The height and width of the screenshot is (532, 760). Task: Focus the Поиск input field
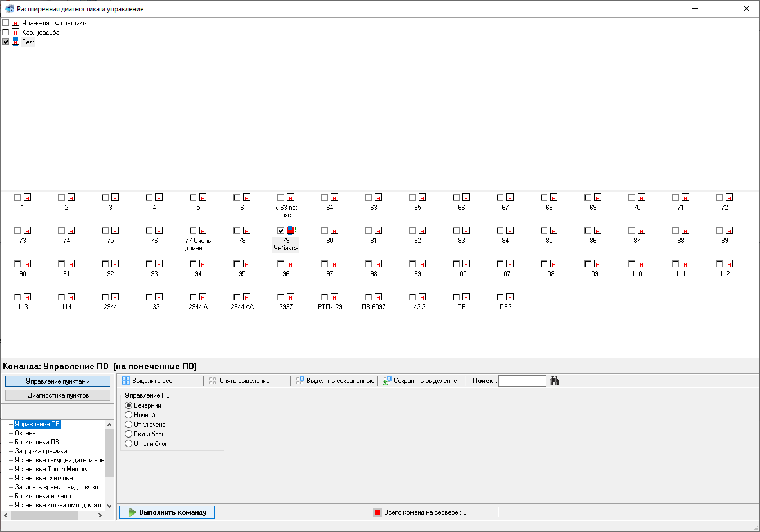coord(522,381)
